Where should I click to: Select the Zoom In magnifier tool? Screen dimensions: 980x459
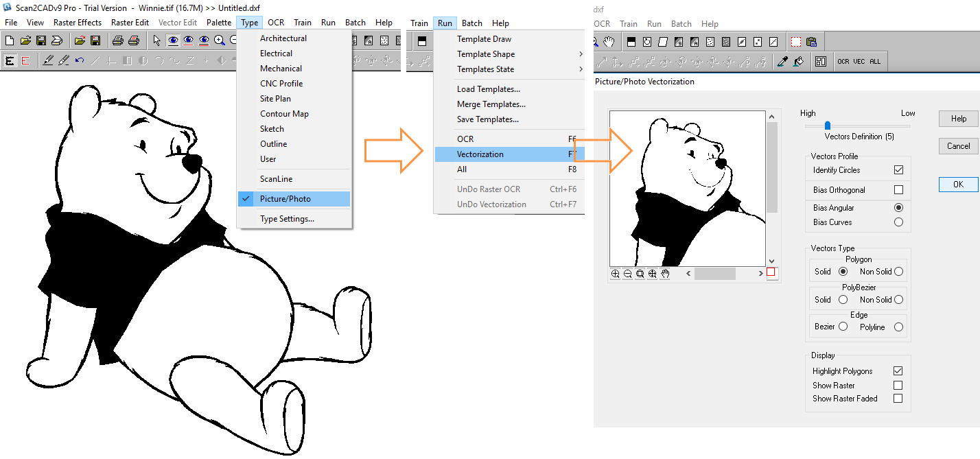(x=218, y=40)
